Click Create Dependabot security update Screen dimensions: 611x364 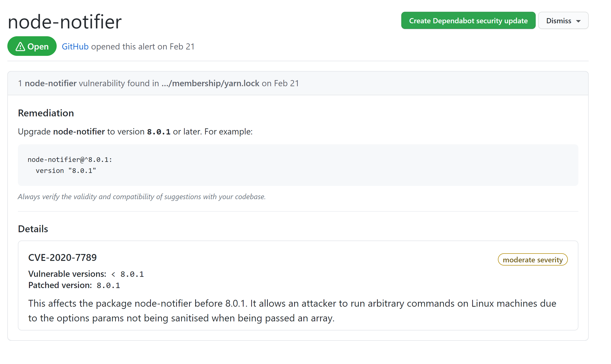pyautogui.click(x=468, y=21)
